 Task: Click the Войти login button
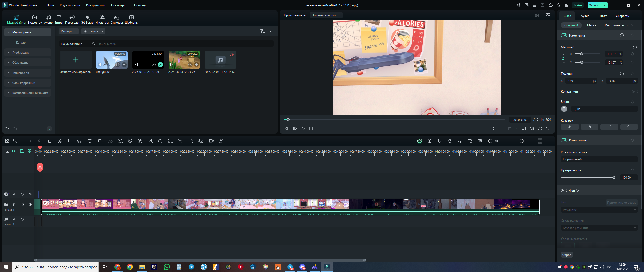coord(578,5)
